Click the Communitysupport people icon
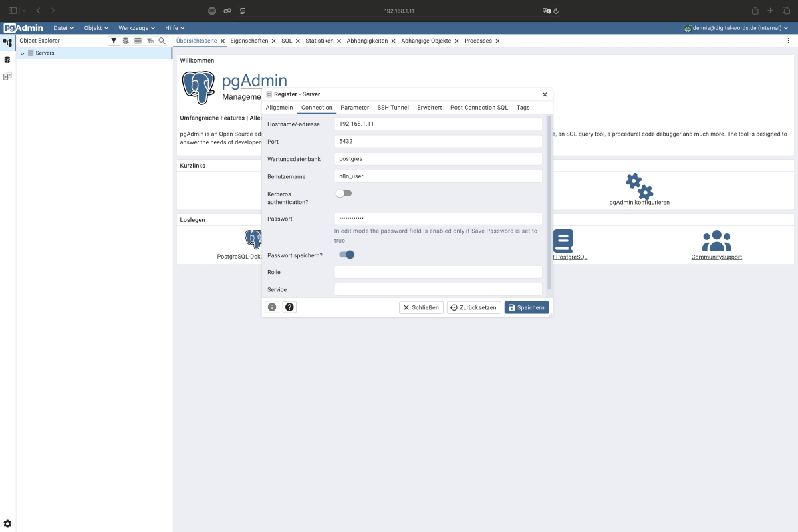The height and width of the screenshot is (532, 798). coord(716,241)
